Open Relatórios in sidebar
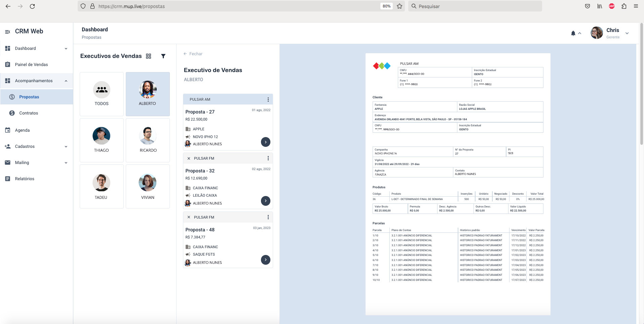Viewport: 644px width, 324px height. click(25, 179)
